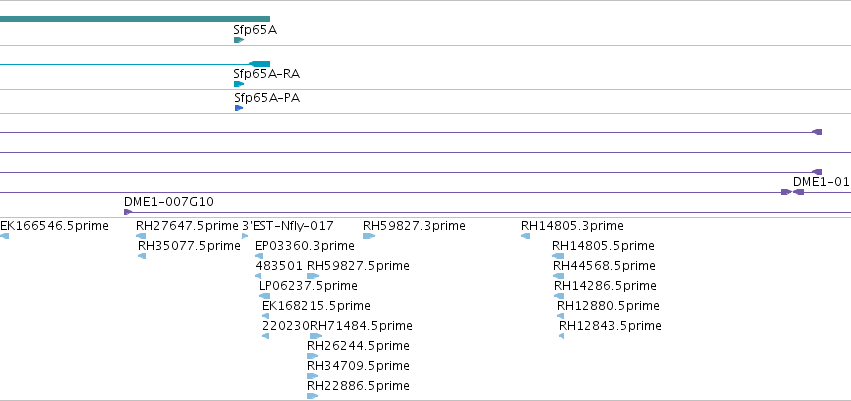Click the RH12843.5prime EST arrow
851x401 pixels.
click(562, 336)
